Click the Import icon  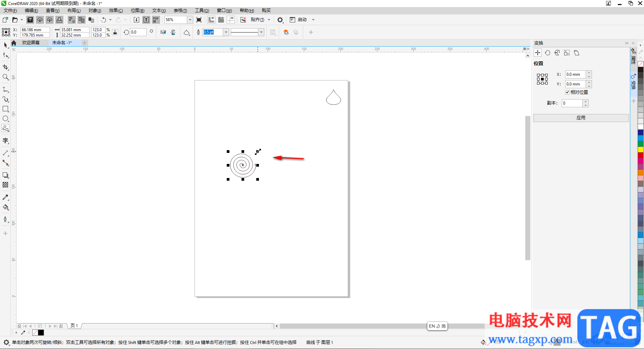[x=137, y=20]
